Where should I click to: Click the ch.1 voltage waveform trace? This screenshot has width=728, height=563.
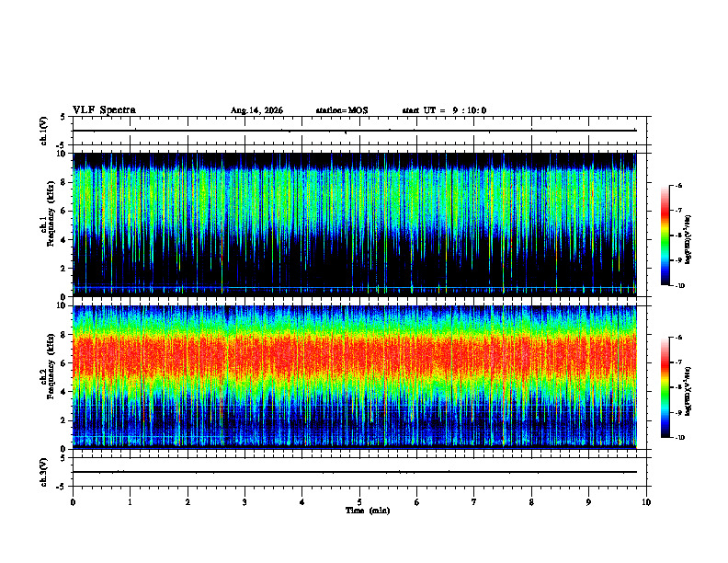pyautogui.click(x=355, y=131)
